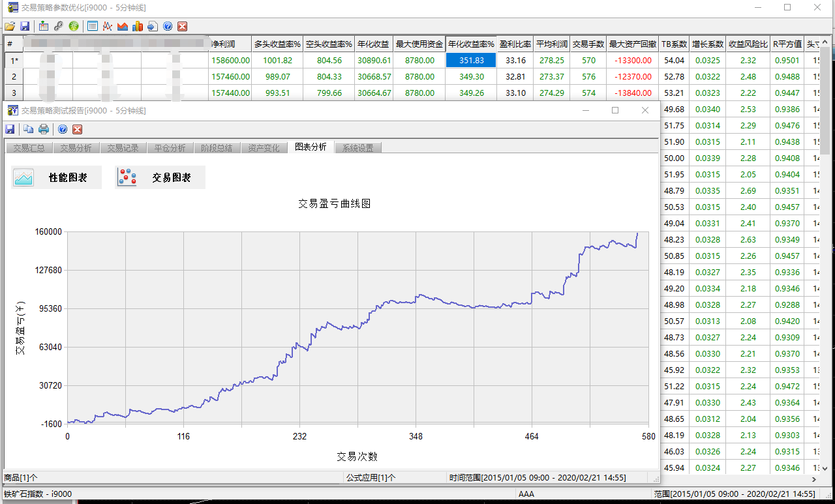The height and width of the screenshot is (504, 835).
Task: Open help from the test report toolbar
Action: point(63,129)
